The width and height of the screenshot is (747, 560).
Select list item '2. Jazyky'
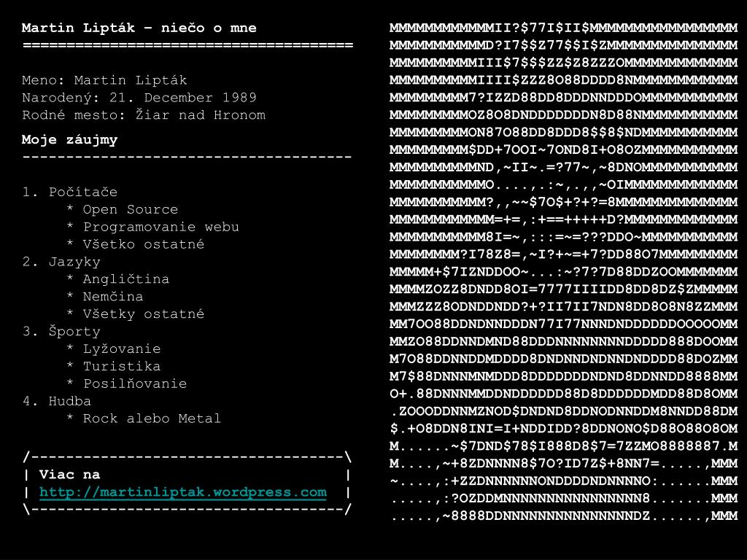pos(61,262)
